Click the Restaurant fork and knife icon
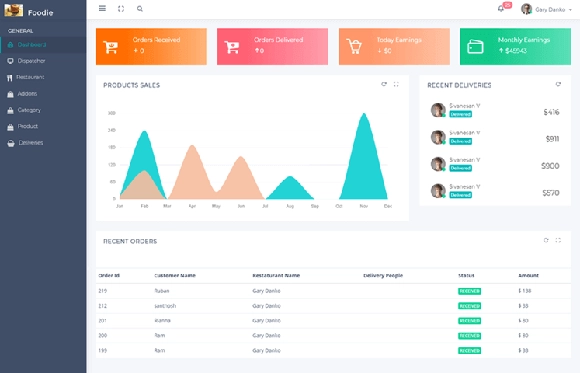This screenshot has width=580, height=373. [x=10, y=78]
